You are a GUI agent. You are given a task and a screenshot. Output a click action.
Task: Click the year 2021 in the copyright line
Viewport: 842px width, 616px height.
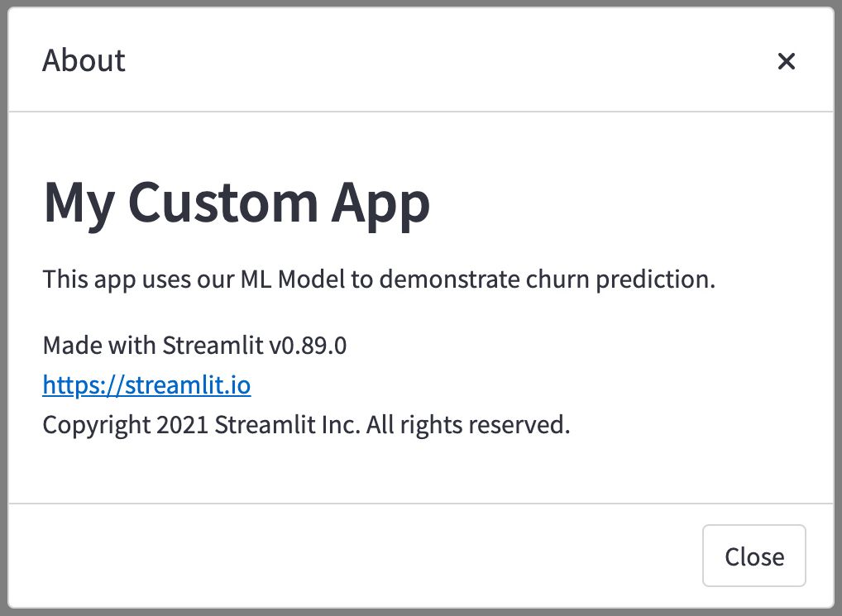point(181,425)
